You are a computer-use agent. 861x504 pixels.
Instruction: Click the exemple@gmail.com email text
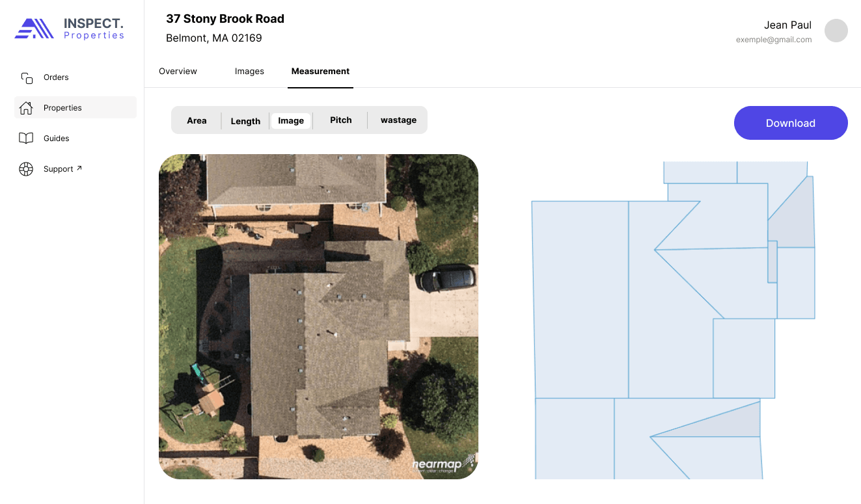pos(773,40)
